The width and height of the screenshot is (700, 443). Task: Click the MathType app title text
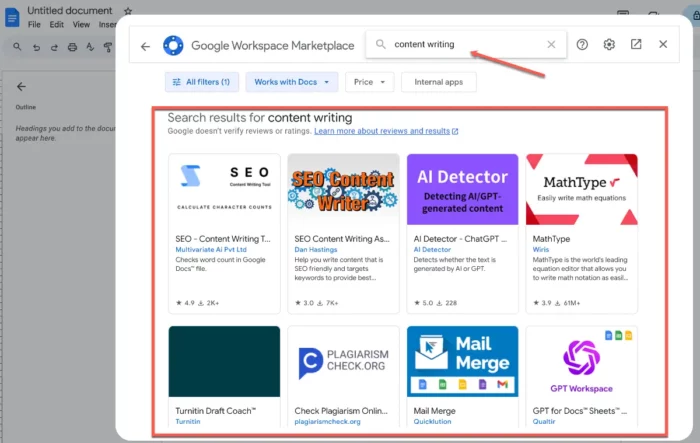pyautogui.click(x=551, y=239)
